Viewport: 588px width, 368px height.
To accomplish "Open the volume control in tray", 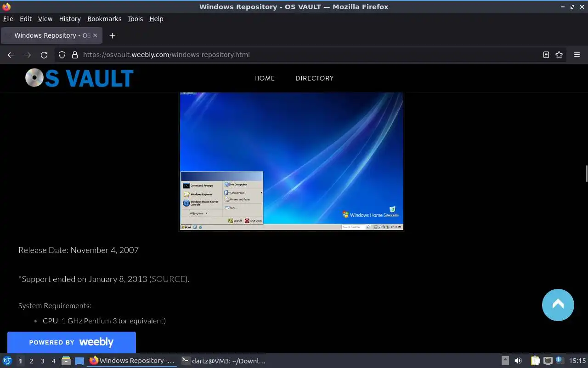I will [x=518, y=361].
